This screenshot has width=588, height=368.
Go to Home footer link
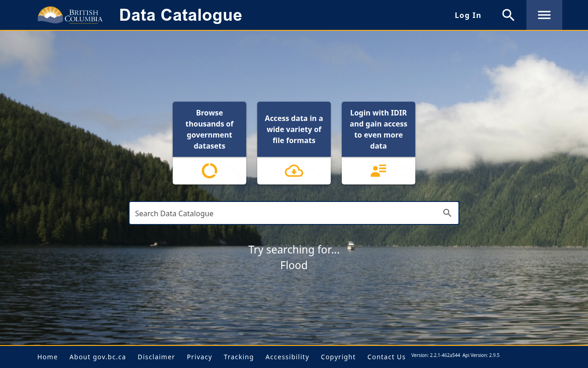[48, 357]
